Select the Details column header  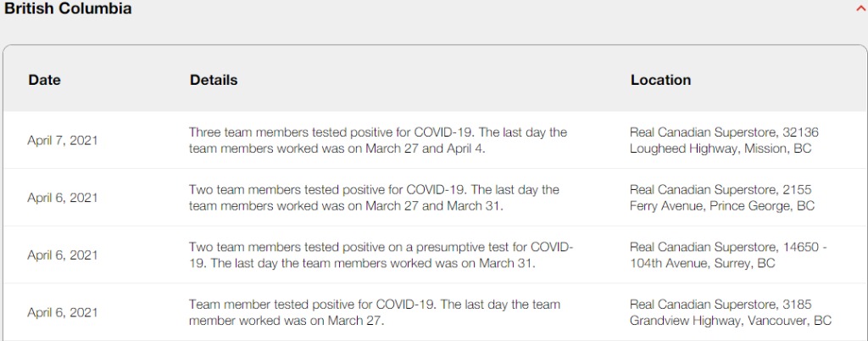tap(214, 80)
